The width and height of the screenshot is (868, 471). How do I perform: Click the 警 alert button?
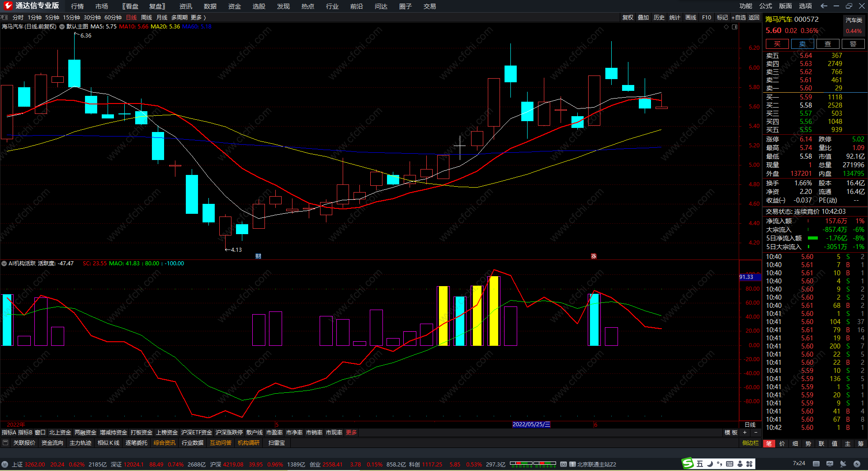click(853, 44)
